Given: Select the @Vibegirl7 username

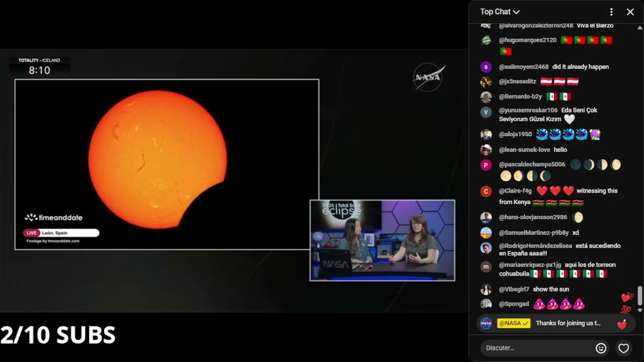Looking at the screenshot, I should pyautogui.click(x=514, y=289).
